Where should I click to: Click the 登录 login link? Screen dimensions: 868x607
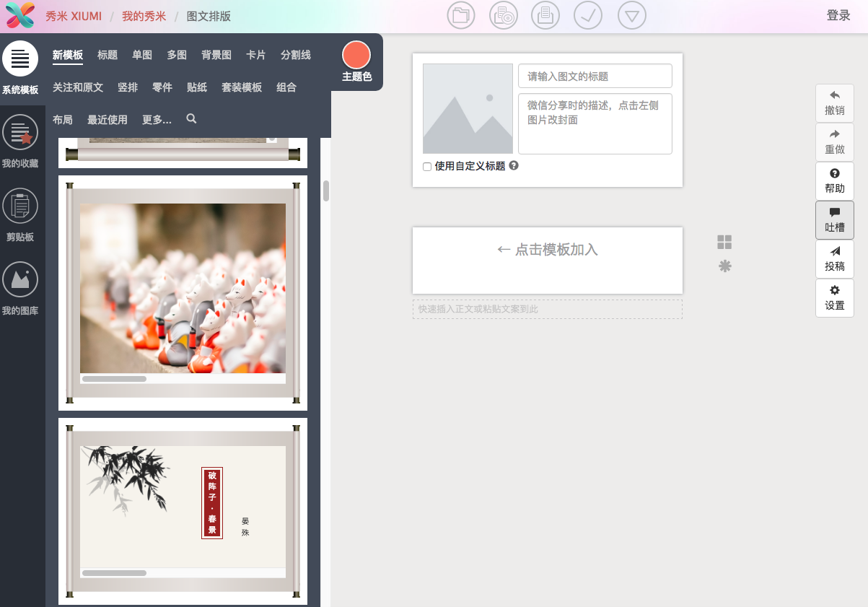[x=838, y=15]
